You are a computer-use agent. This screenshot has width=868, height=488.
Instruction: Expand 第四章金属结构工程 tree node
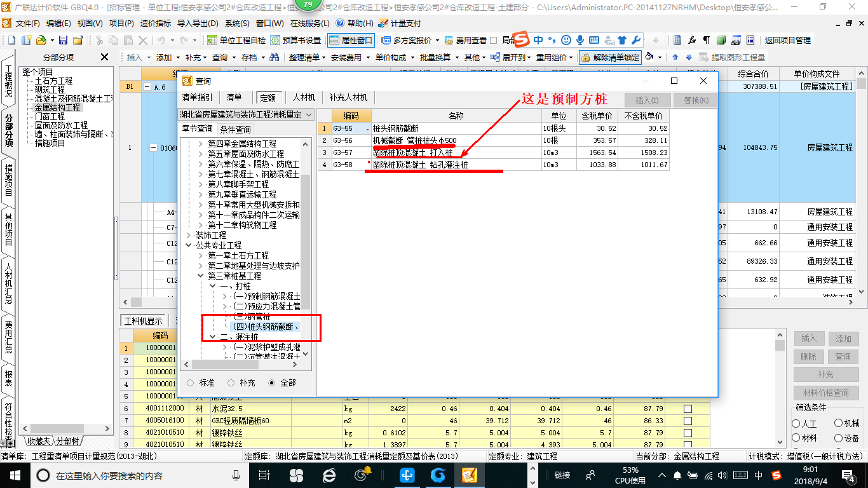point(201,144)
